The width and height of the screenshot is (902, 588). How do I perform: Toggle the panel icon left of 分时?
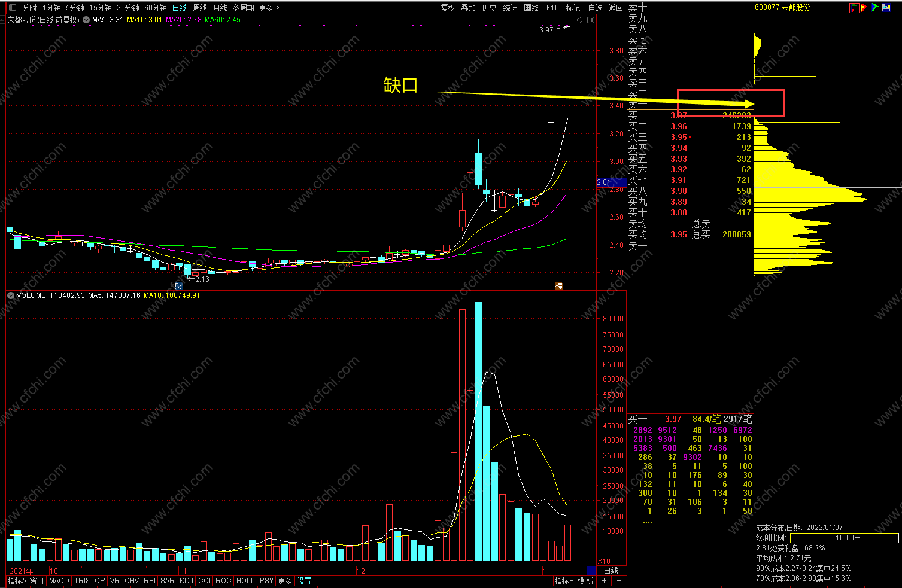point(14,8)
